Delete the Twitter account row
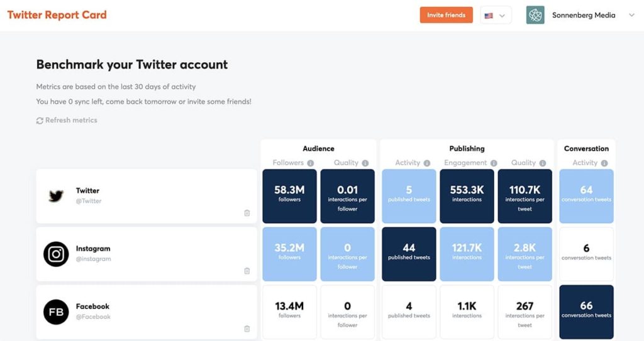The height and width of the screenshot is (341, 644). [x=247, y=213]
